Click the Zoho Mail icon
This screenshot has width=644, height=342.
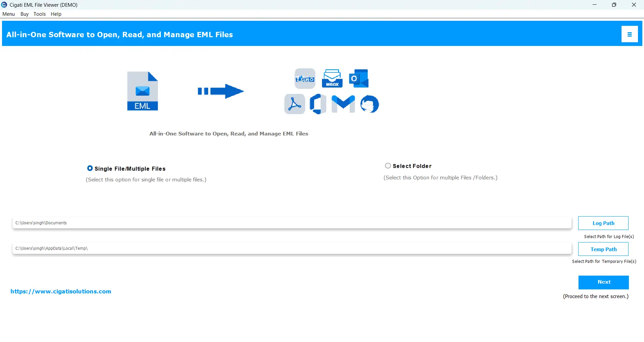pyautogui.click(x=305, y=79)
